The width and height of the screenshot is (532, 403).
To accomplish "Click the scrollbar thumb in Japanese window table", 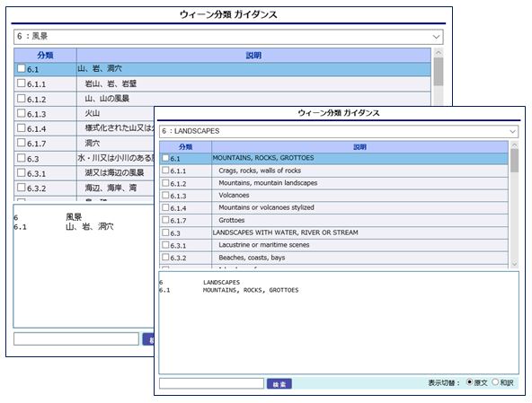I will pos(439,72).
